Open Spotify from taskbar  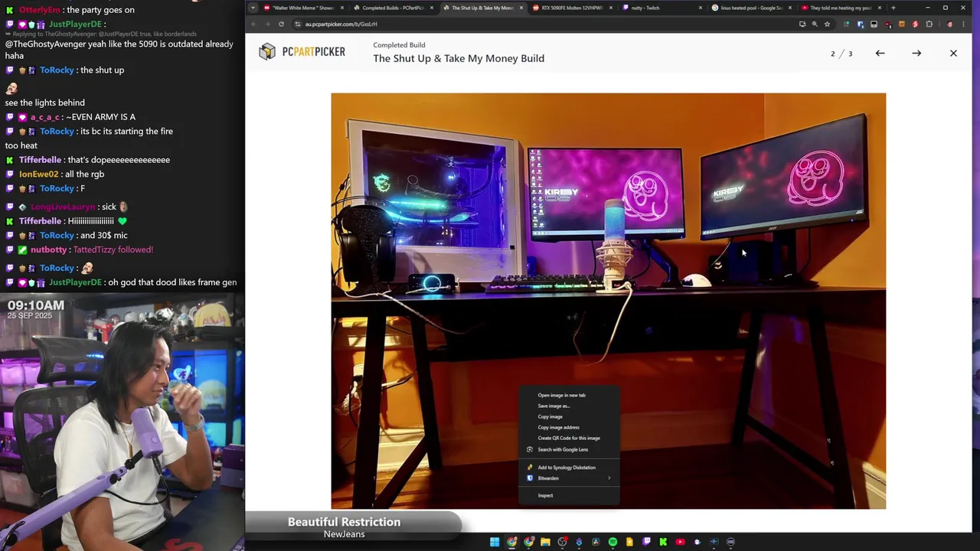pos(612,542)
